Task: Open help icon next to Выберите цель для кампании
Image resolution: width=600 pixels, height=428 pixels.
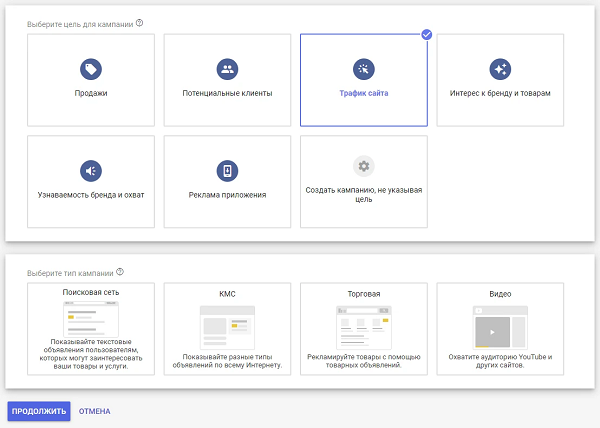Action: pos(140,23)
